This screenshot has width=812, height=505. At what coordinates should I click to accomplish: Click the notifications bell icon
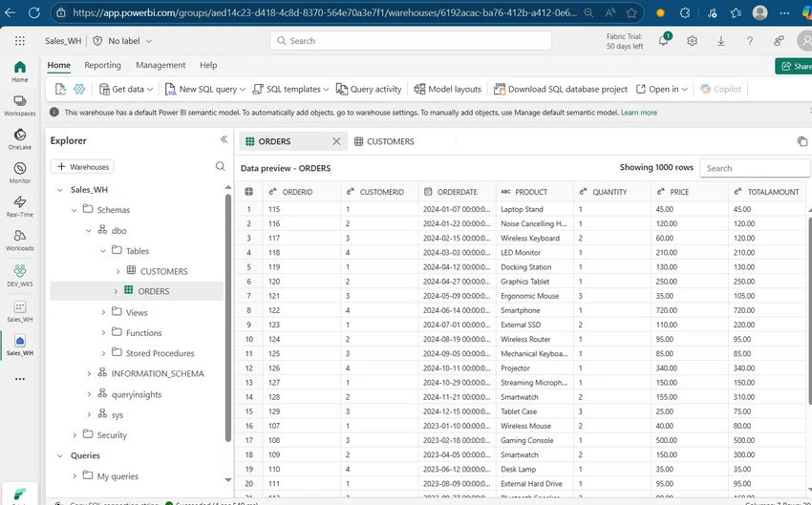(x=663, y=40)
